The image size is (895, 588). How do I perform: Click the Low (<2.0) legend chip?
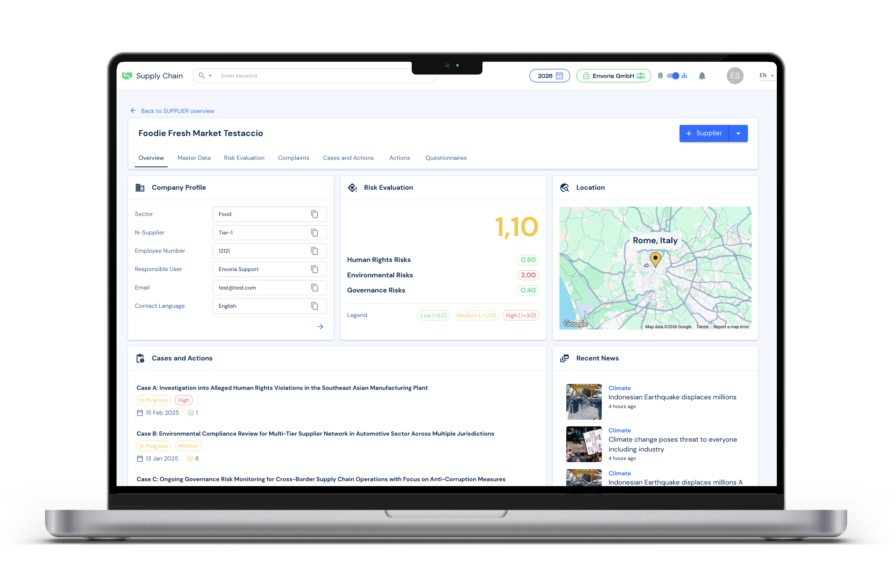(434, 315)
